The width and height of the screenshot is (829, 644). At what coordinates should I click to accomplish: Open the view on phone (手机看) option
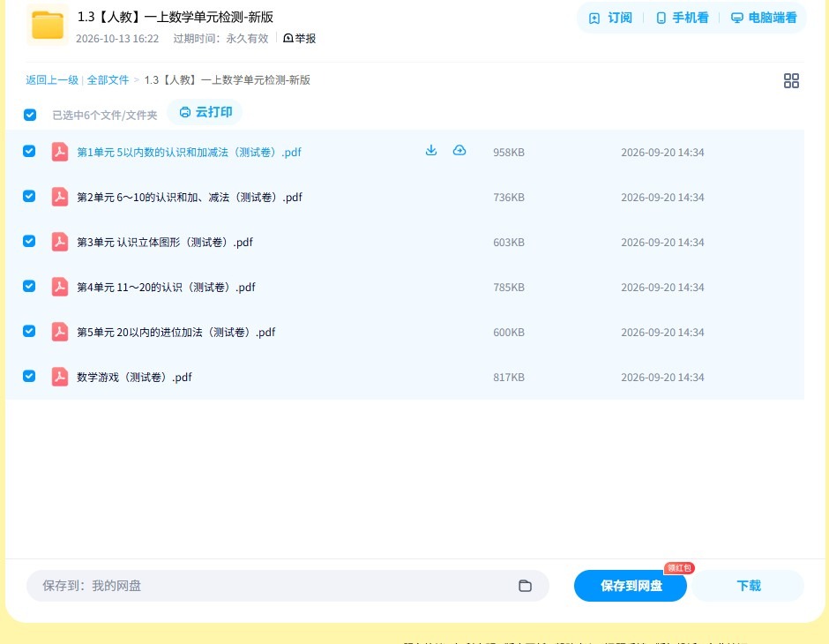click(682, 18)
